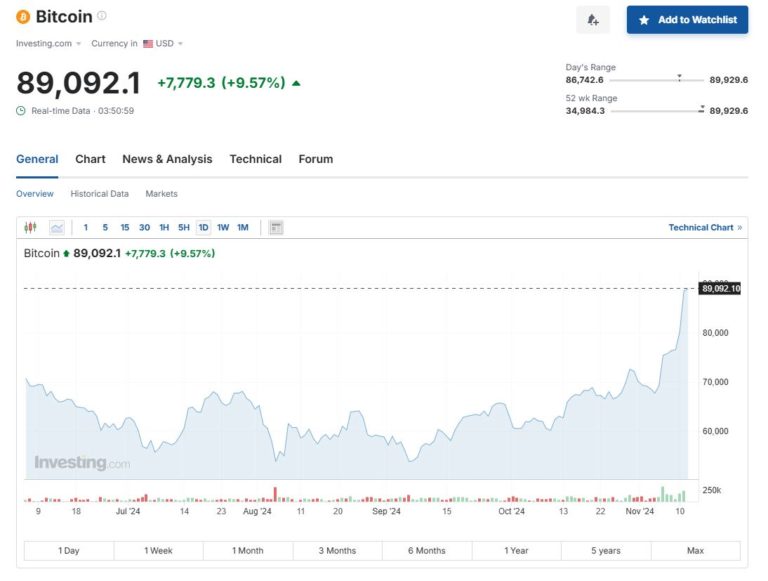The image size is (768, 581).
Task: Select the 1H chart interval
Action: (x=164, y=228)
